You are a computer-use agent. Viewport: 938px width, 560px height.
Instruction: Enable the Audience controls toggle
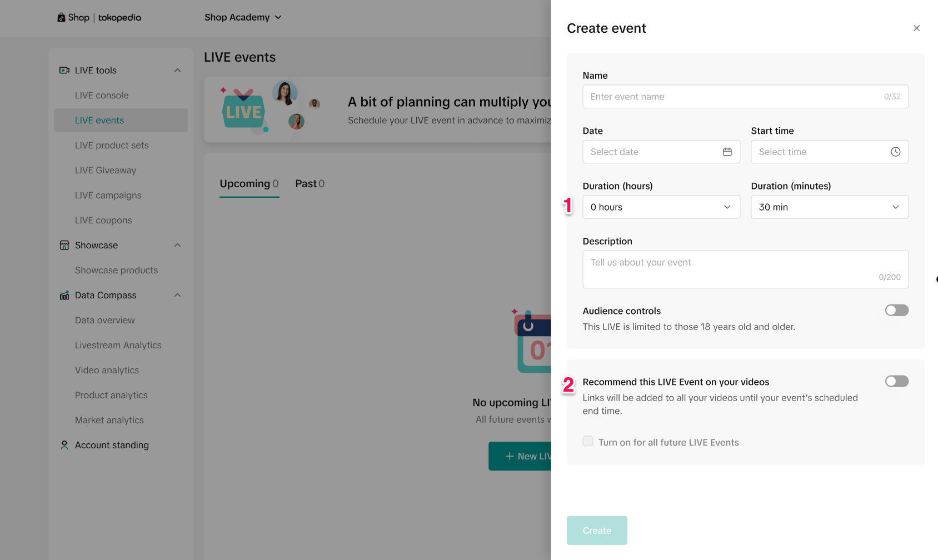tap(896, 311)
